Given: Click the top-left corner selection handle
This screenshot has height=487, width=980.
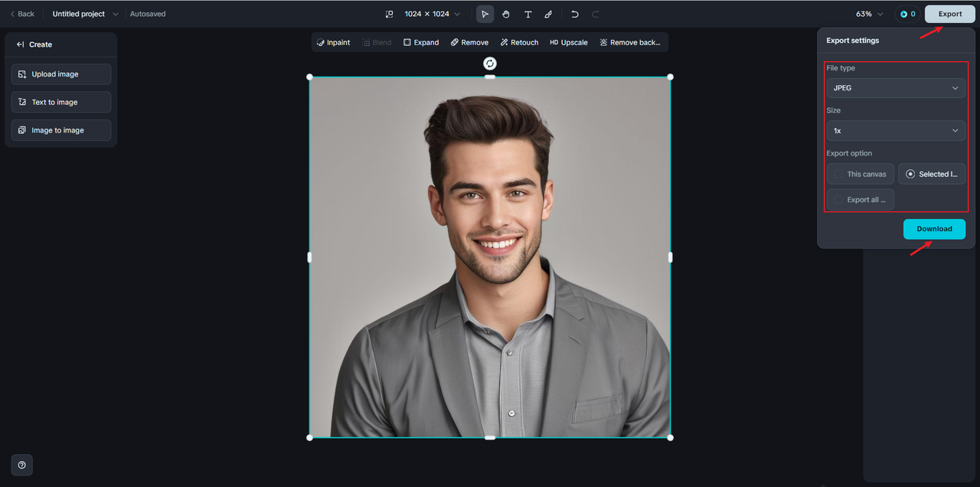Looking at the screenshot, I should click(309, 77).
